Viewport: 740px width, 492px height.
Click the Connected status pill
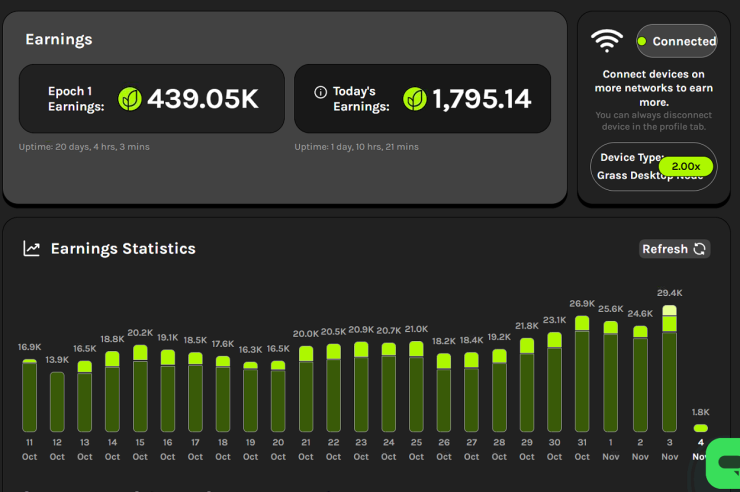pyautogui.click(x=677, y=41)
